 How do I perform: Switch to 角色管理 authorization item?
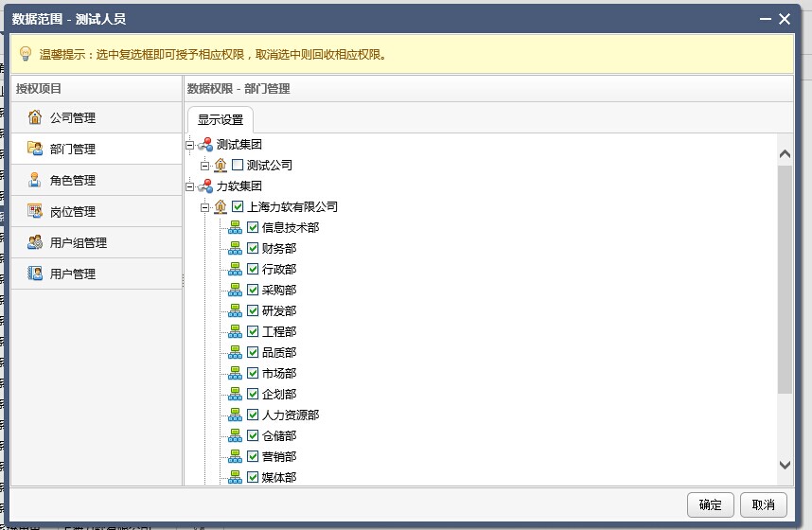pyautogui.click(x=97, y=180)
